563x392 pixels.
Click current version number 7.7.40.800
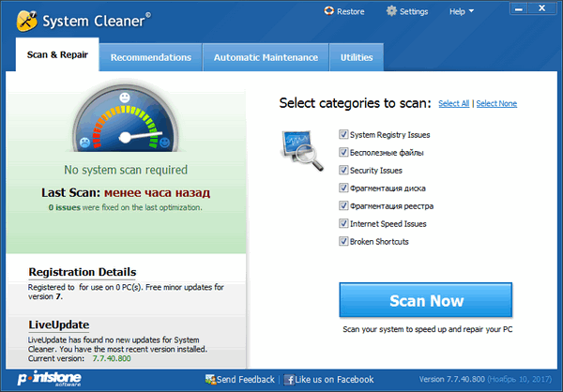pyautogui.click(x=112, y=358)
